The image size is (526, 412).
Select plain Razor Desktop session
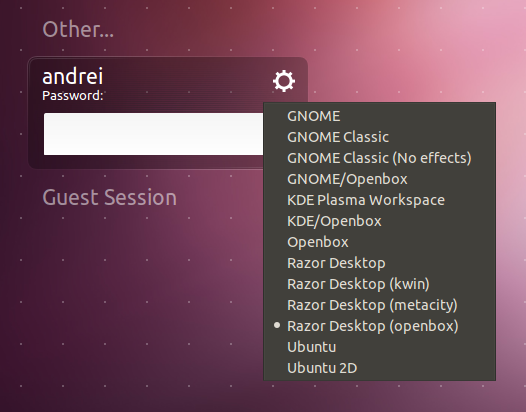[x=380, y=263]
